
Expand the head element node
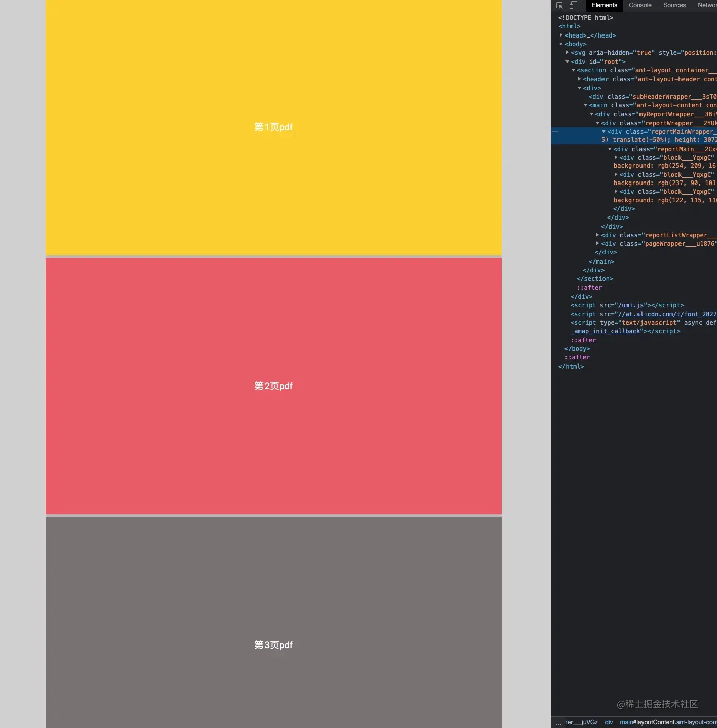tap(561, 35)
